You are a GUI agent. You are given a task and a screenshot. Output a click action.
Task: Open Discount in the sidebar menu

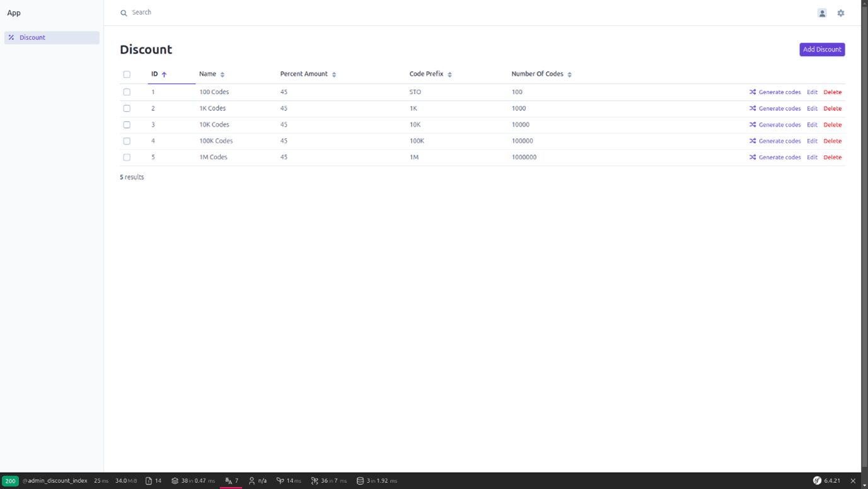pyautogui.click(x=32, y=38)
